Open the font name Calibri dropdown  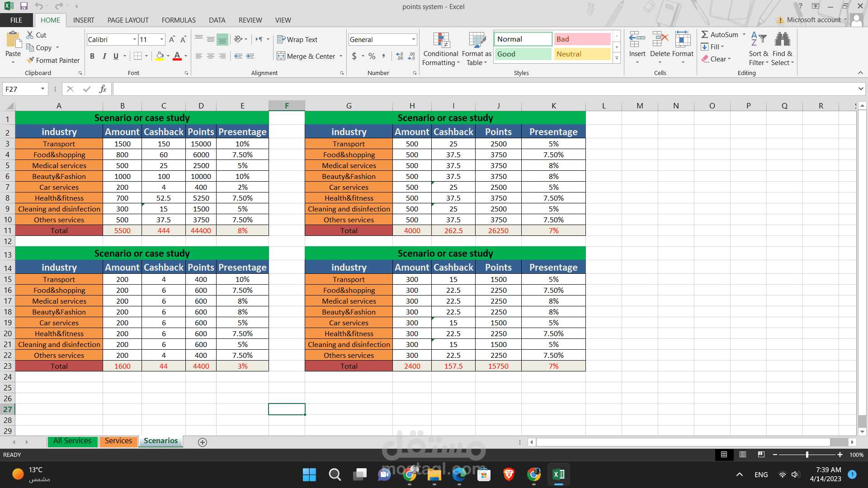tap(134, 40)
